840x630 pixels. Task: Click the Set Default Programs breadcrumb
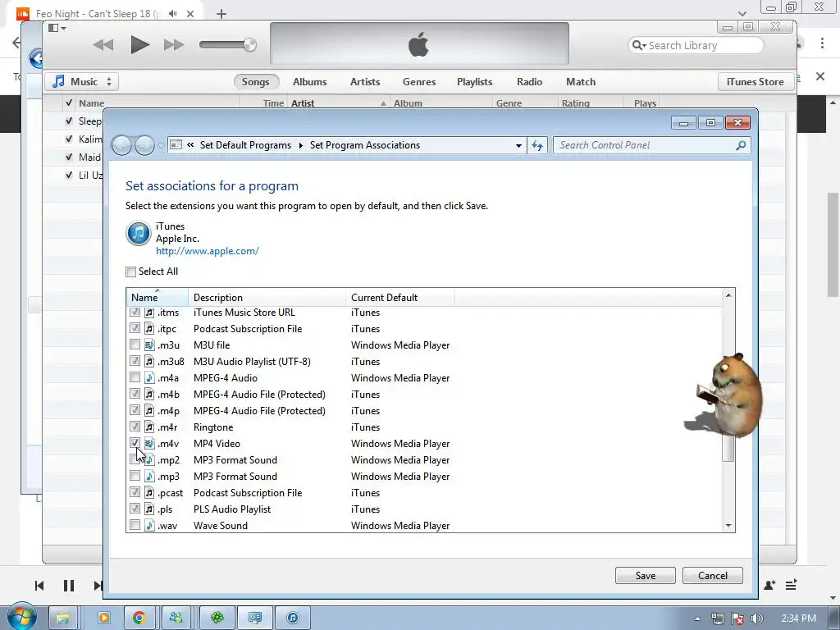(x=245, y=145)
